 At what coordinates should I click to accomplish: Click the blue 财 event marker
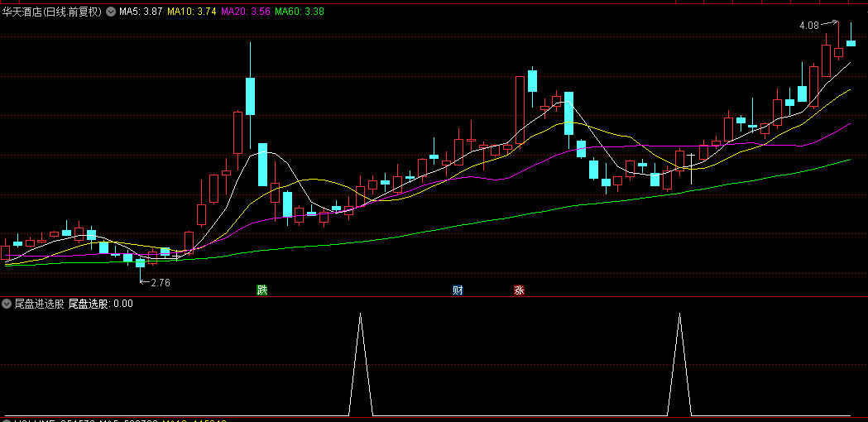[x=458, y=290]
